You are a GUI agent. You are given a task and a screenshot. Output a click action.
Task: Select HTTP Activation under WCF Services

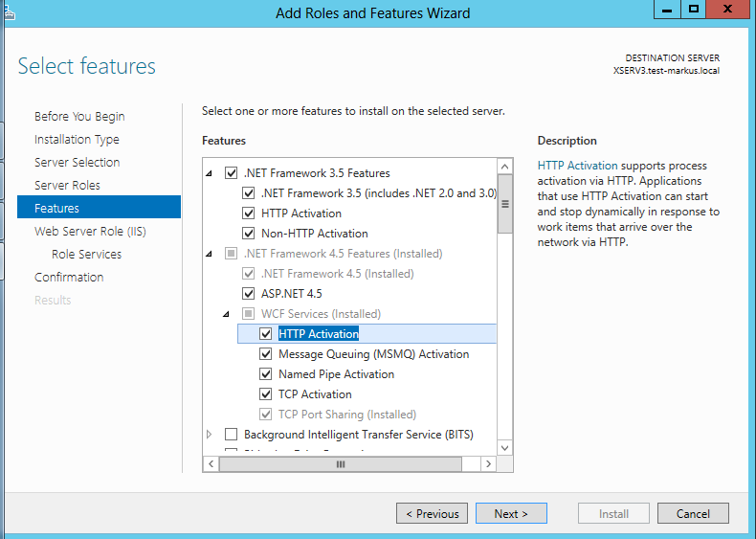point(318,334)
